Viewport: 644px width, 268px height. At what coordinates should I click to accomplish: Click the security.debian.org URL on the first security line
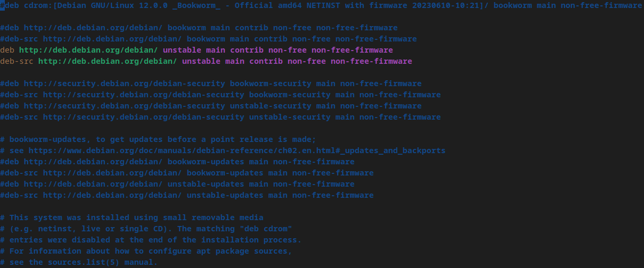(124, 83)
